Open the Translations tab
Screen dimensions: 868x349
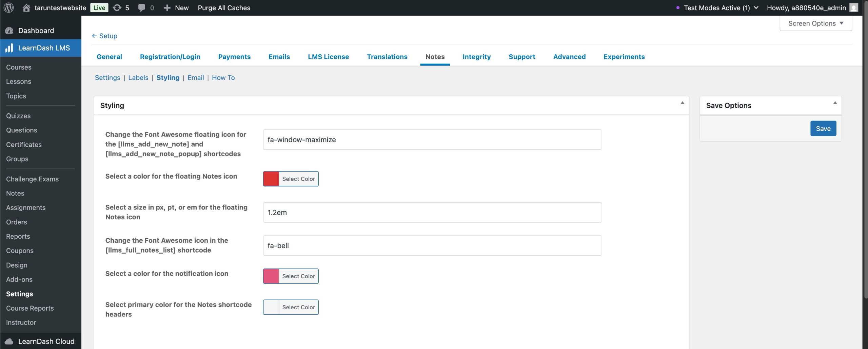pos(387,56)
